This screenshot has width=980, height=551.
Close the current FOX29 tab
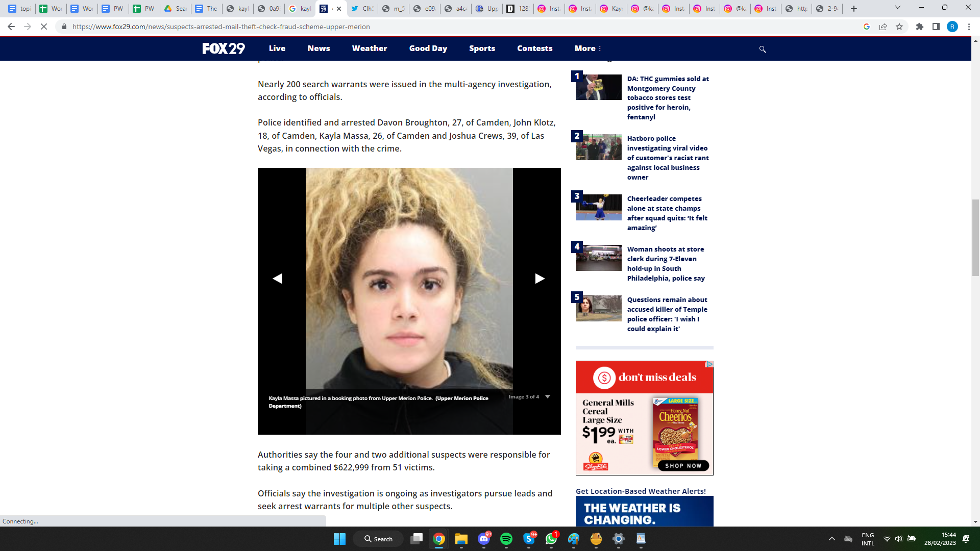339,9
